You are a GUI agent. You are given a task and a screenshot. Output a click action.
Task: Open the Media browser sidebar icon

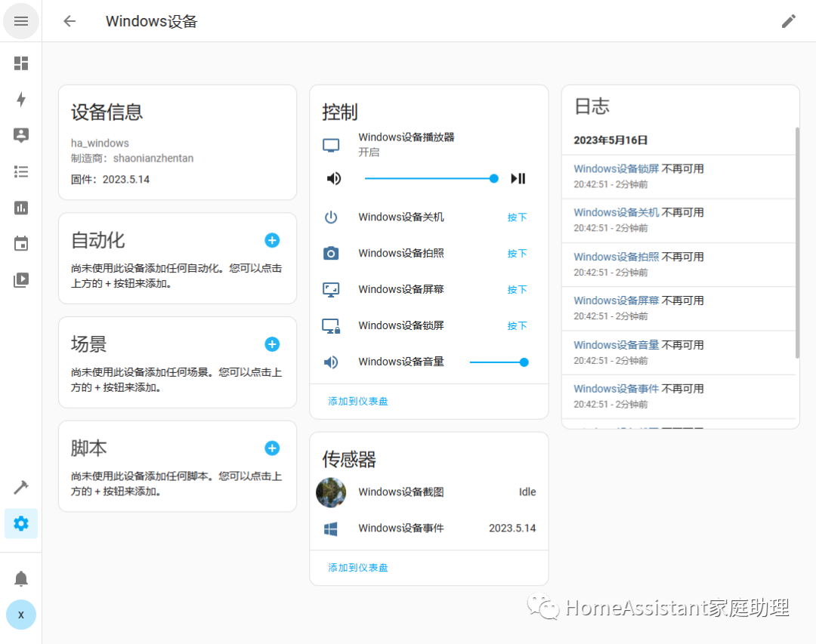point(21,280)
